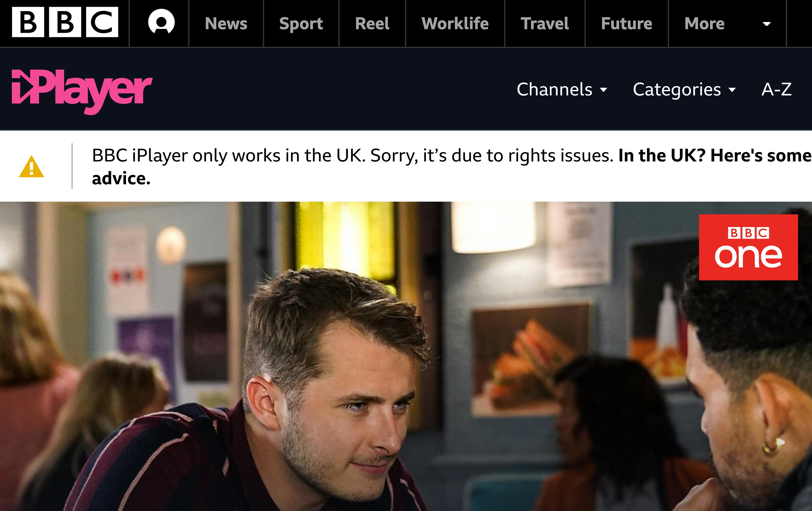
Task: Open the Sport section
Action: pos(301,23)
